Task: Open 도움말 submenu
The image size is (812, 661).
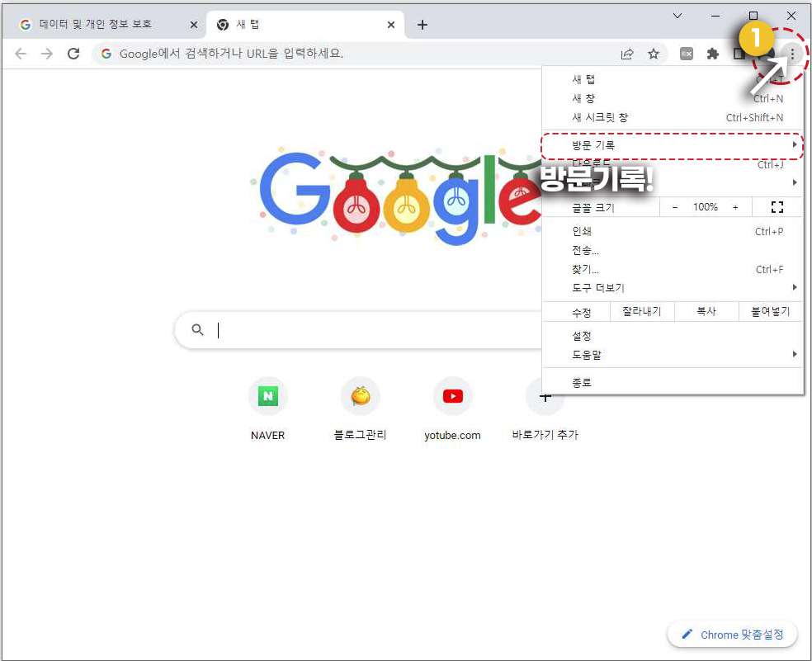Action: [673, 355]
